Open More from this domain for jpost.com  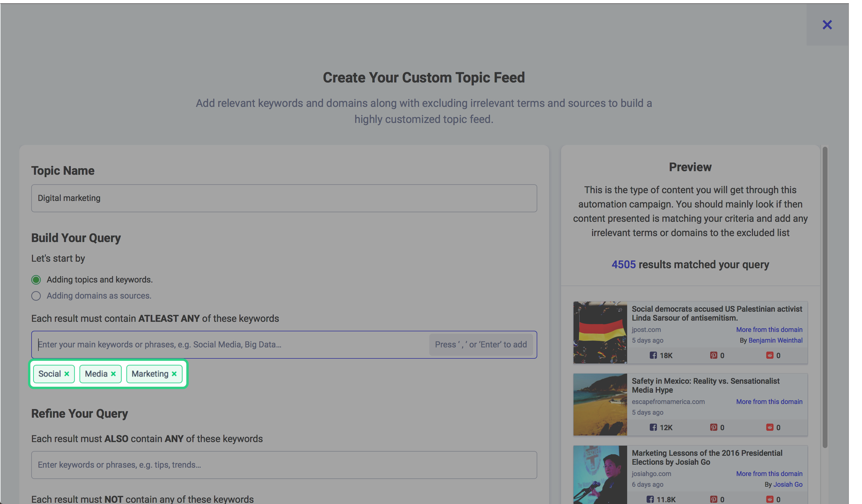(x=769, y=330)
